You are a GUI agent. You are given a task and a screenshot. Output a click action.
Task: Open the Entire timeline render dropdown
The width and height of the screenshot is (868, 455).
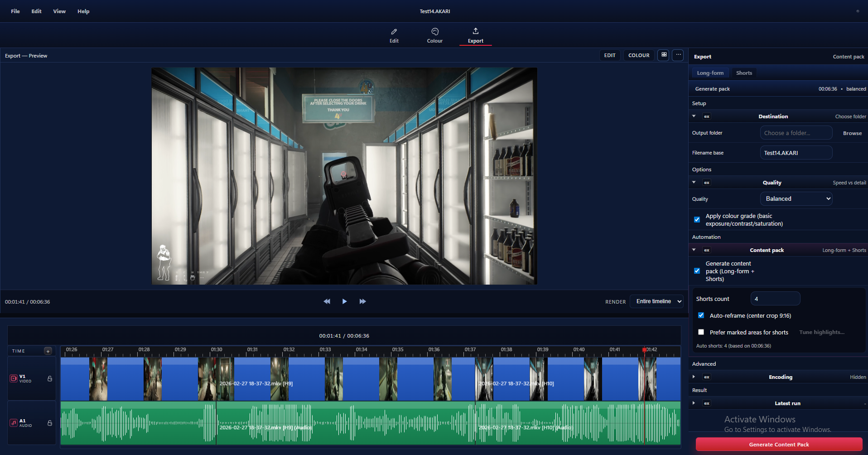(656, 301)
